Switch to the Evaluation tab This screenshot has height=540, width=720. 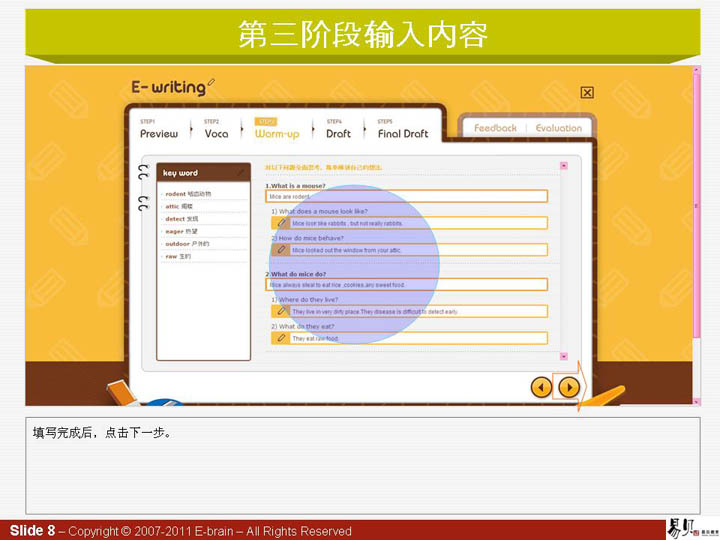558,128
